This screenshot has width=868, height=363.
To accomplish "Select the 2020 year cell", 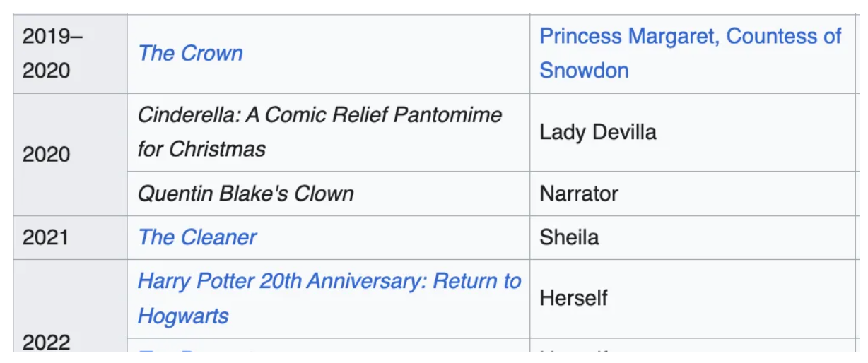I will click(x=47, y=155).
